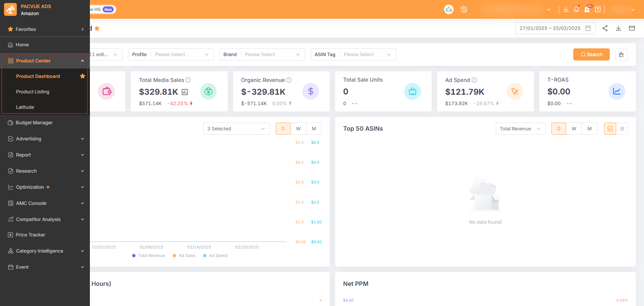Open the Copilot assistant icon in the header

click(x=448, y=9)
